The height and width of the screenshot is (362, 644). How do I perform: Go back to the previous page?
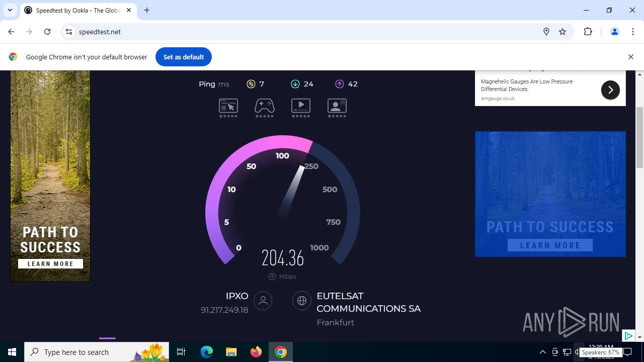(x=11, y=32)
